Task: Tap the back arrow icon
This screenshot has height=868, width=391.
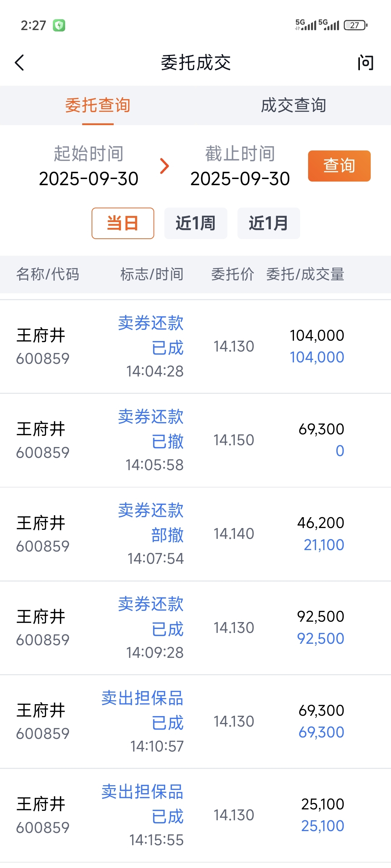Action: click(20, 63)
